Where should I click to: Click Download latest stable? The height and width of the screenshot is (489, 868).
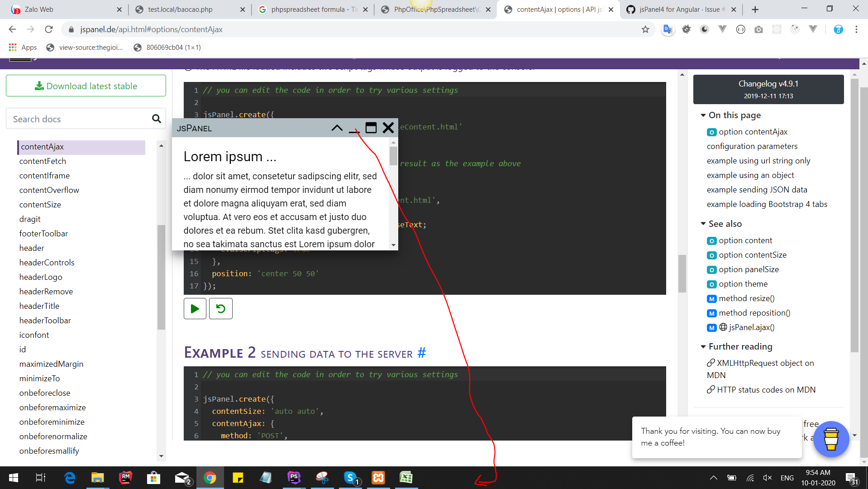click(x=86, y=86)
